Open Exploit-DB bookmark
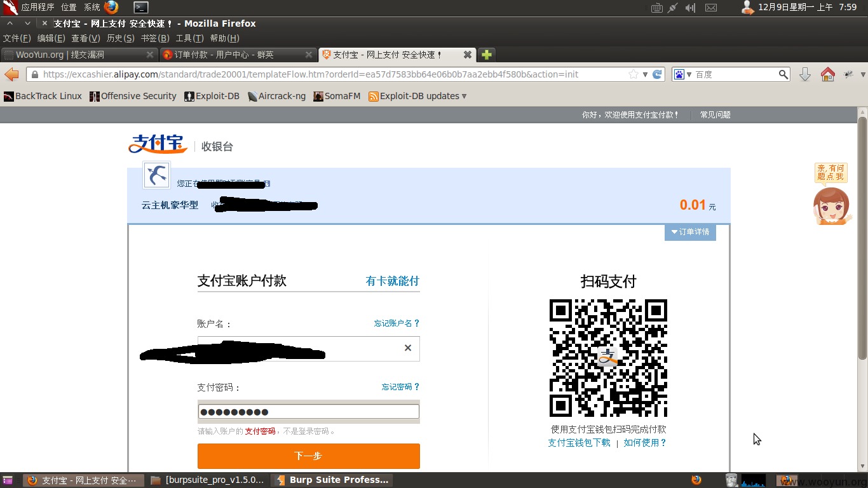Viewport: 868px width, 488px height. point(212,96)
